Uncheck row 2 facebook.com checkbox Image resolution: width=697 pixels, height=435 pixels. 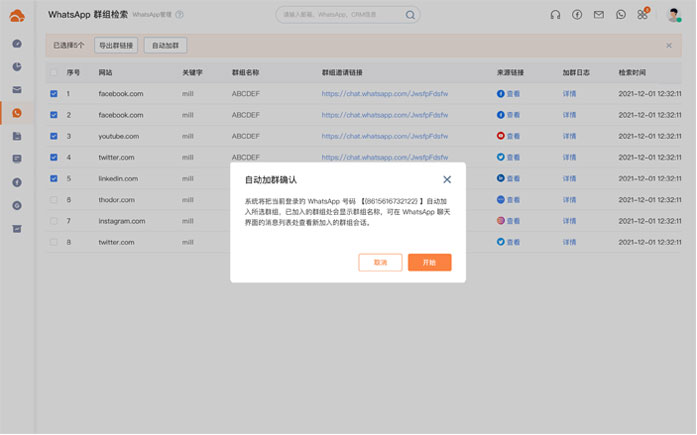(53, 115)
